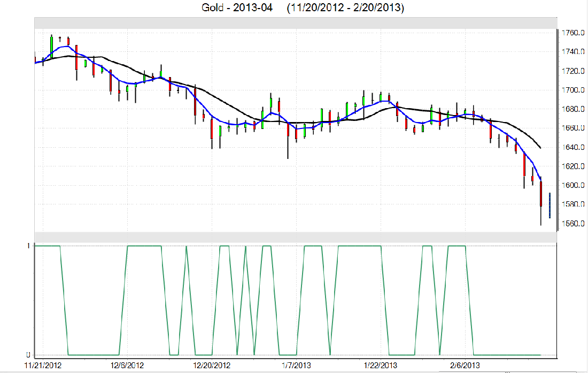Click the 1760.00 price axis label
The width and height of the screenshot is (588, 373).
click(572, 33)
